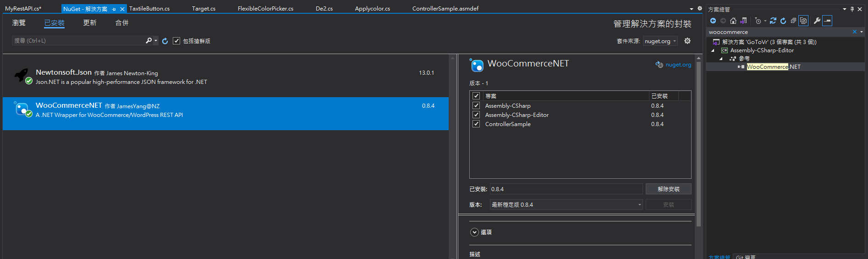Open the Solution Explorer window position menu

pos(845,9)
